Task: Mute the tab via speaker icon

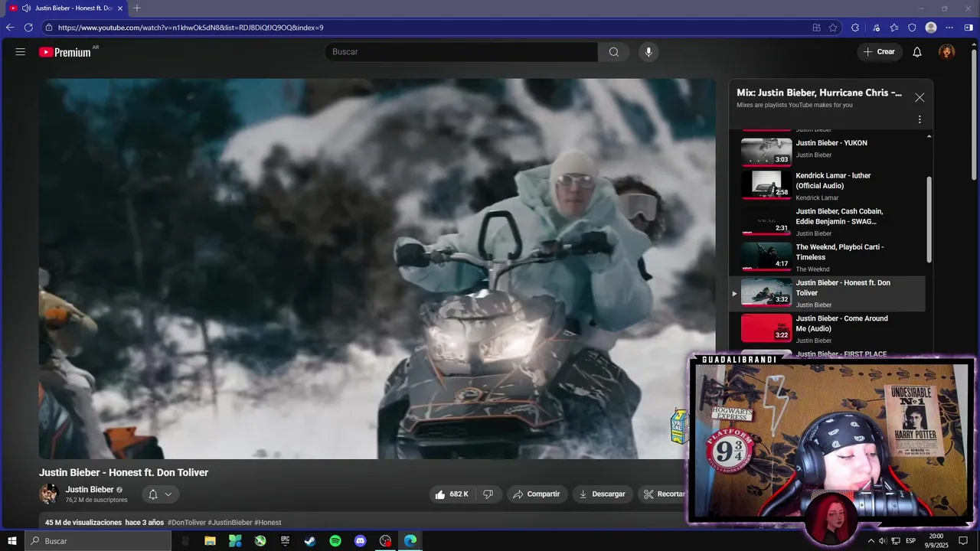Action: 26,8
